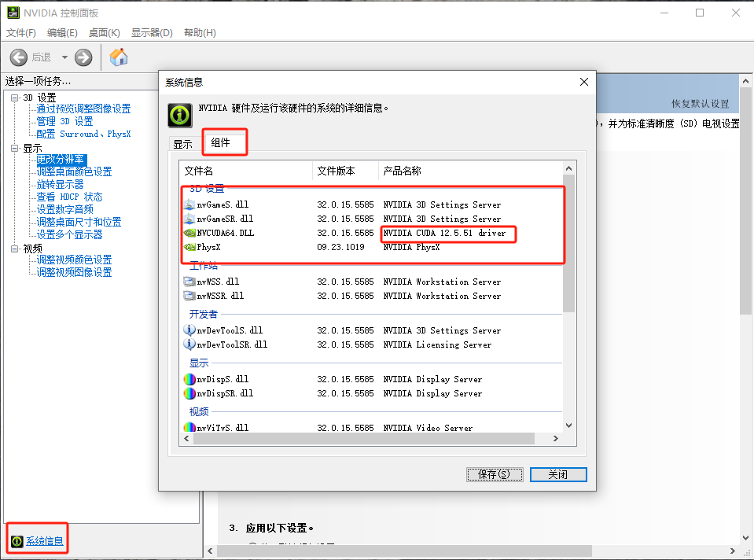The height and width of the screenshot is (560, 754).
Task: Click the component list scroll up arrow
Action: coord(569,168)
